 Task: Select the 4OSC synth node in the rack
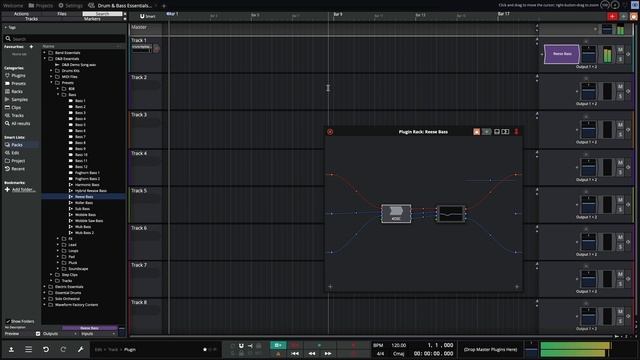[396, 213]
